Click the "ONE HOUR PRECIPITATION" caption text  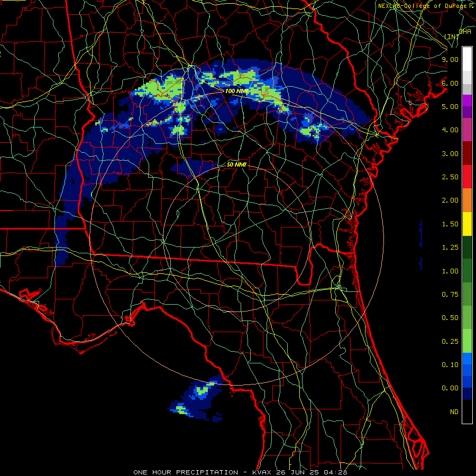(186, 472)
